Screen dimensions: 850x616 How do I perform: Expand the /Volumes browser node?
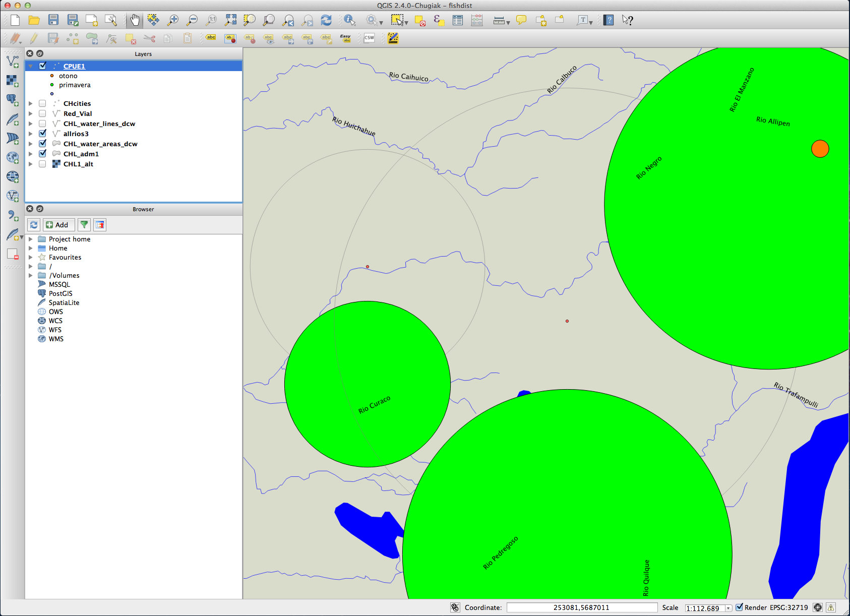tap(31, 275)
